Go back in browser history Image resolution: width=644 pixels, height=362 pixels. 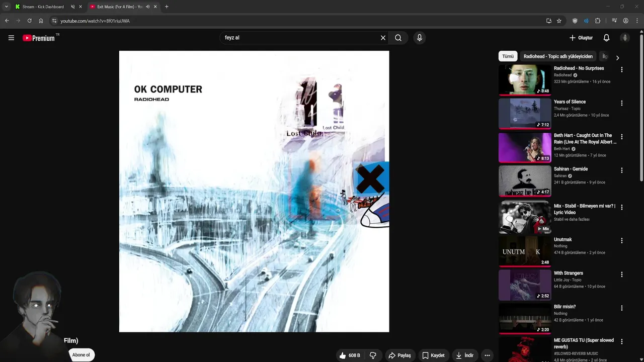(7, 21)
